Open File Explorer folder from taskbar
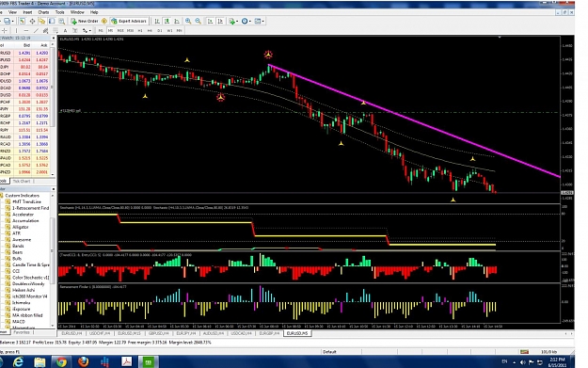 tap(40, 362)
